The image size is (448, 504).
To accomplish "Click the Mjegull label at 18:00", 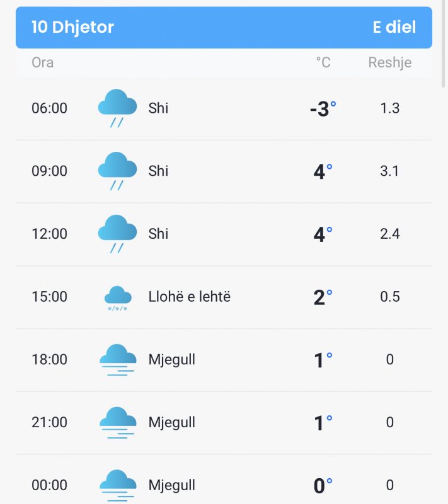I will 171,360.
